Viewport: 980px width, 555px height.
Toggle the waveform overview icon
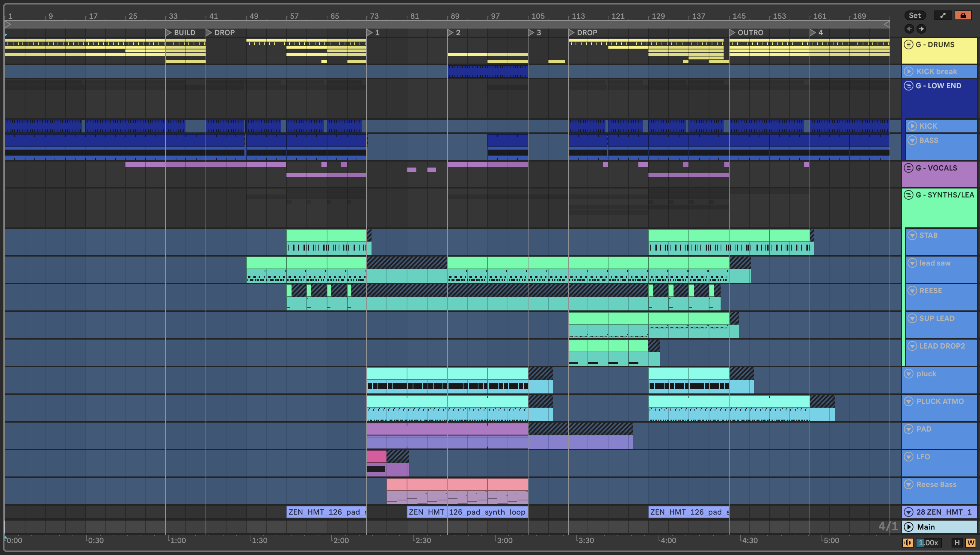click(907, 542)
